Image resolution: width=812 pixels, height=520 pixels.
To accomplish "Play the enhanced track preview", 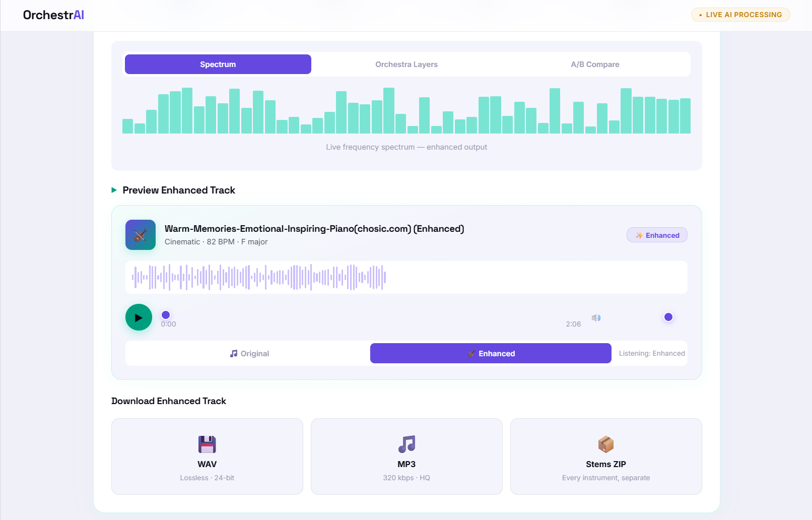I will click(x=139, y=317).
